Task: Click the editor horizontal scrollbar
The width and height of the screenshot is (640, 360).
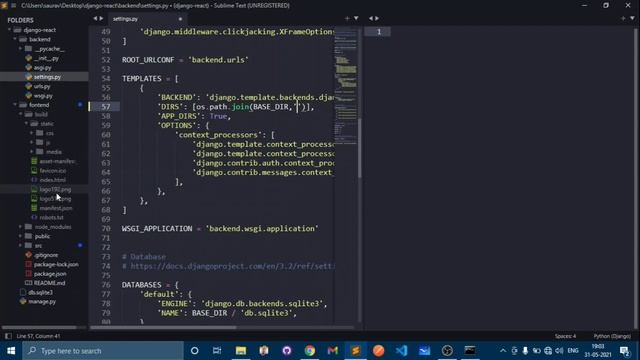Action: click(163, 327)
